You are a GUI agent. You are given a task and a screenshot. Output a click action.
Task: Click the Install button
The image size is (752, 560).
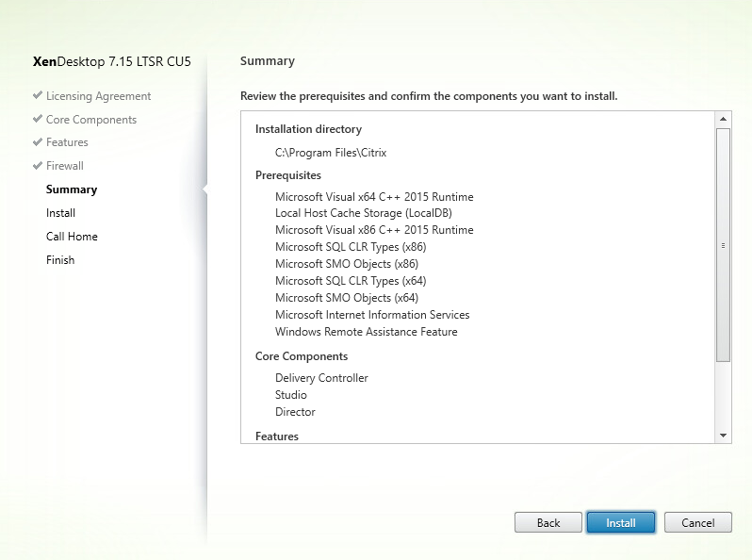pos(621,522)
